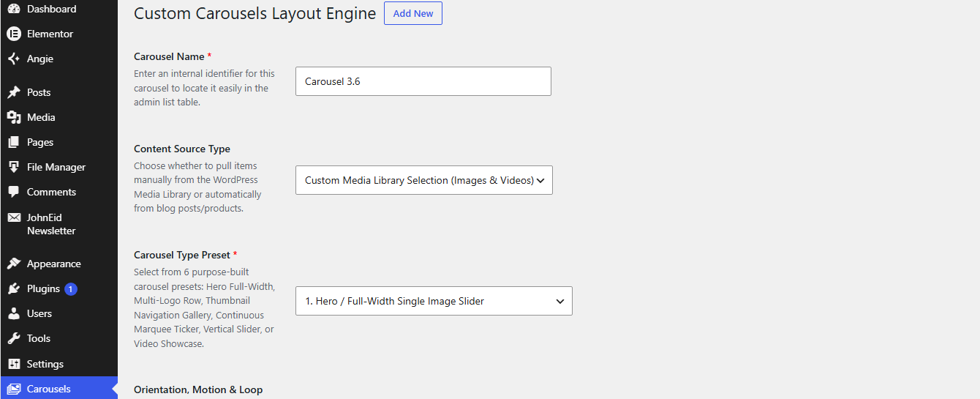Open the Settings menu
The width and height of the screenshot is (980, 399).
pos(59,364)
